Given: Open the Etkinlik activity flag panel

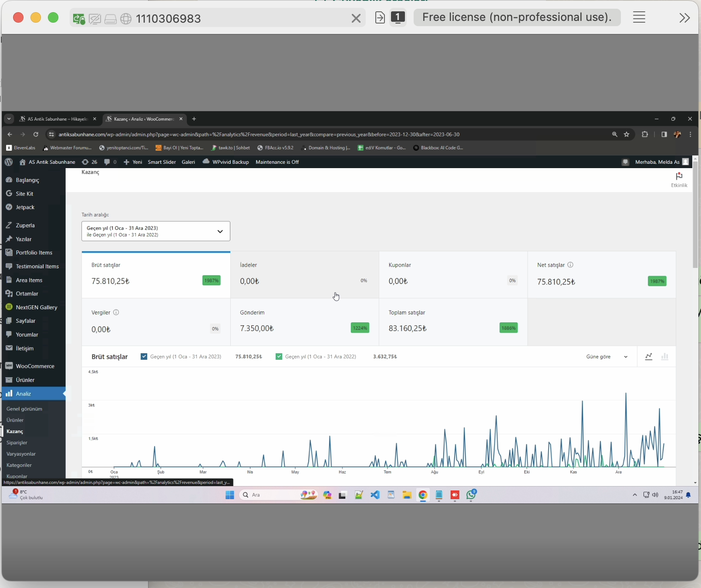Looking at the screenshot, I should click(x=679, y=180).
